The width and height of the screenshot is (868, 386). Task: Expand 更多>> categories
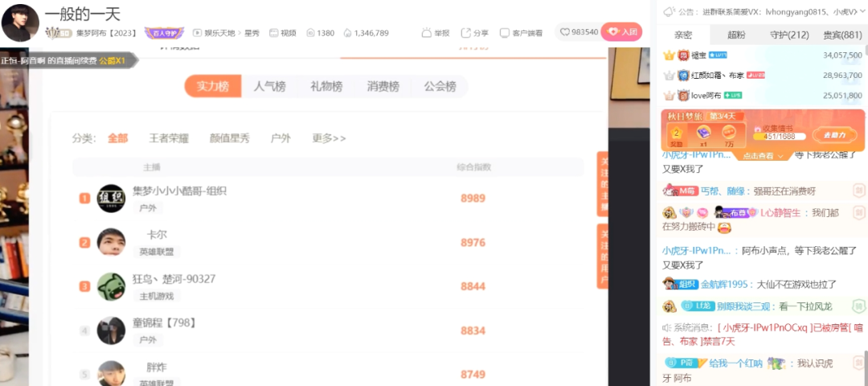(x=329, y=138)
